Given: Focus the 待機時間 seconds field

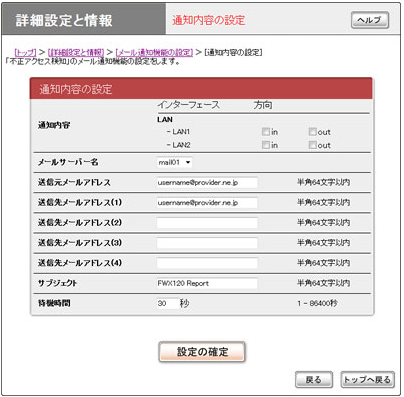Looking at the screenshot, I should [168, 303].
